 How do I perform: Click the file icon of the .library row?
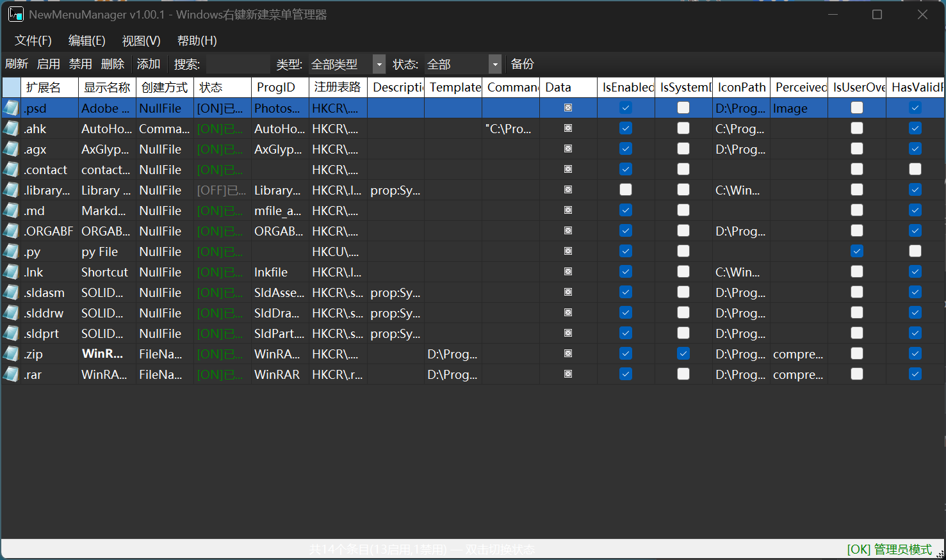(x=11, y=190)
